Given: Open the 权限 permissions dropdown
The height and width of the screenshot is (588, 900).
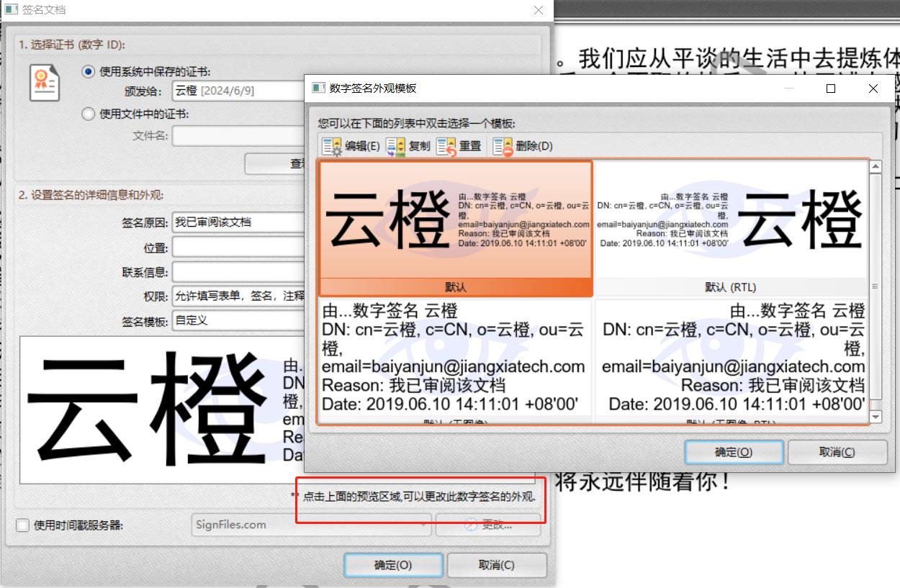Looking at the screenshot, I should 238,297.
